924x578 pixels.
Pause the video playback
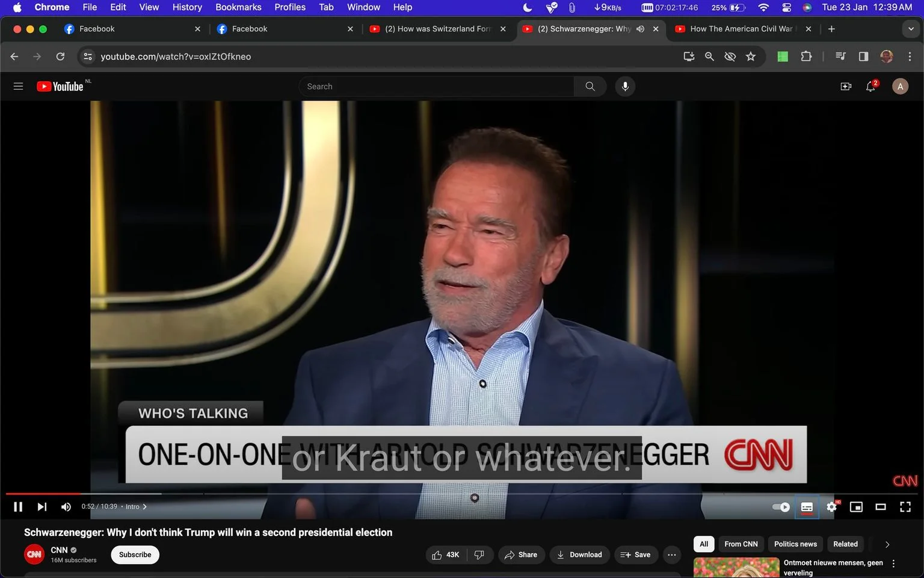point(18,507)
